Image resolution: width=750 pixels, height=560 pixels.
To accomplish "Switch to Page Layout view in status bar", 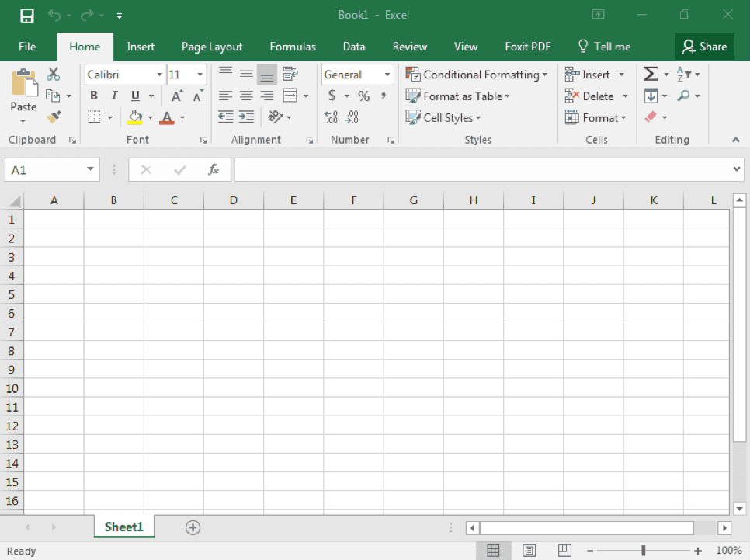I will point(529,551).
